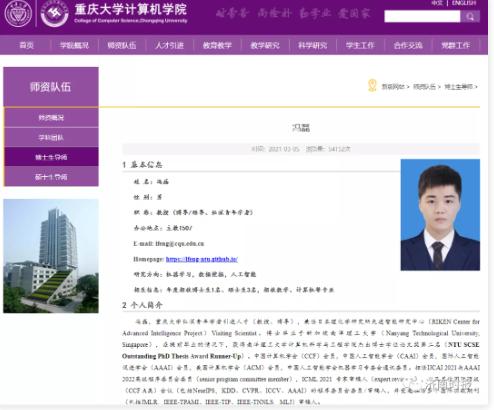Open the 教育教学 navigation menu
Viewport: 494px width, 410px height.
tap(217, 45)
